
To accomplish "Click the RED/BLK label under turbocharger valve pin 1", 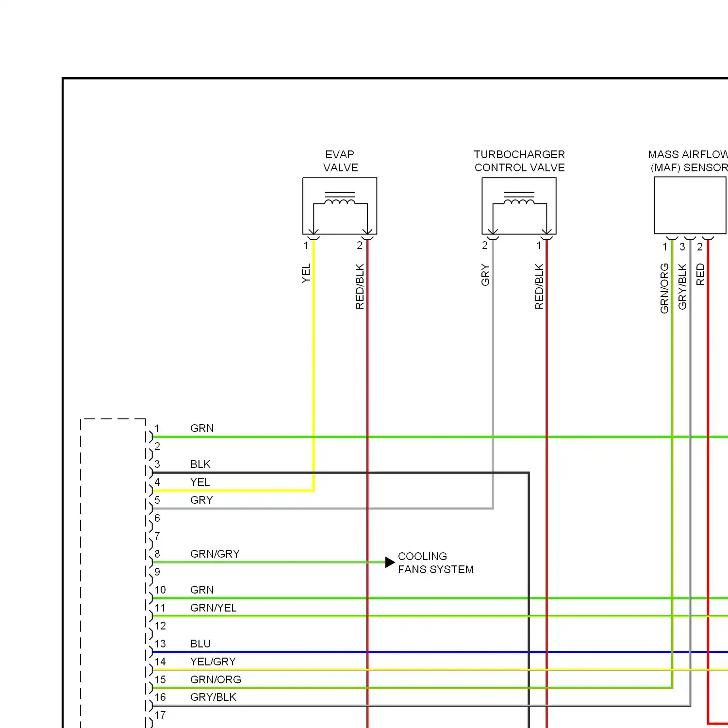I will [x=539, y=286].
